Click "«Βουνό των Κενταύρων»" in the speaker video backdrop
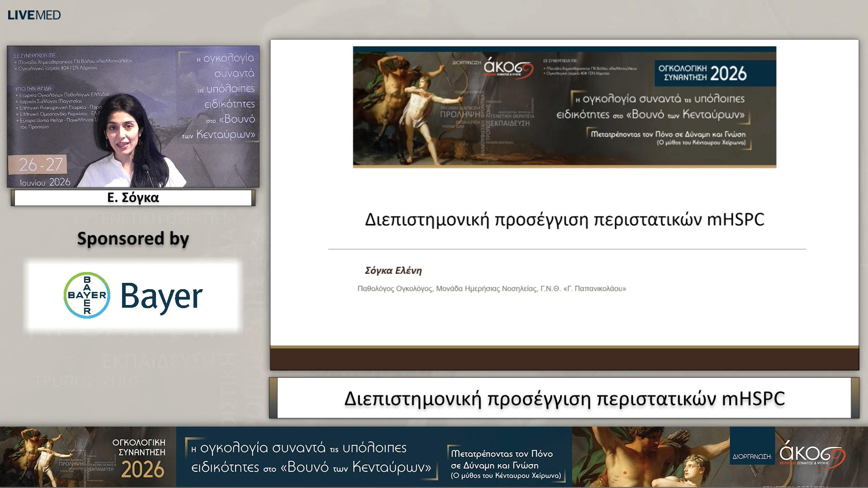868x488 pixels. click(x=219, y=127)
